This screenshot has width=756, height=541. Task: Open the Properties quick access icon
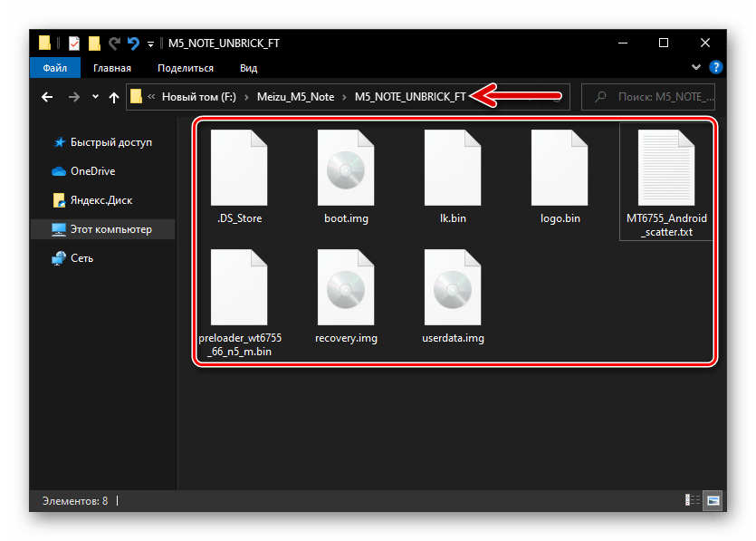73,43
